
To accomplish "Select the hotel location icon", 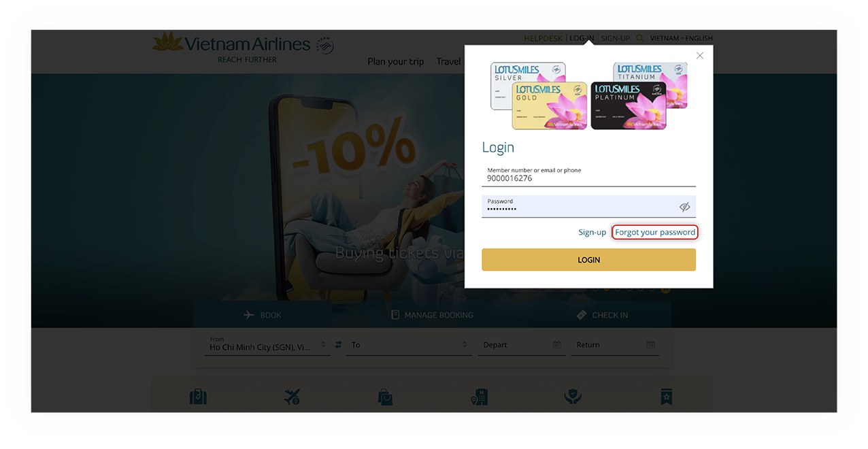I will [x=479, y=397].
